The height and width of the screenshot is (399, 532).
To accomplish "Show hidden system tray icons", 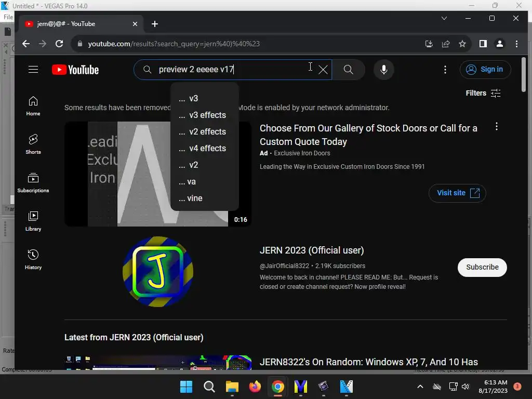I will click(420, 387).
